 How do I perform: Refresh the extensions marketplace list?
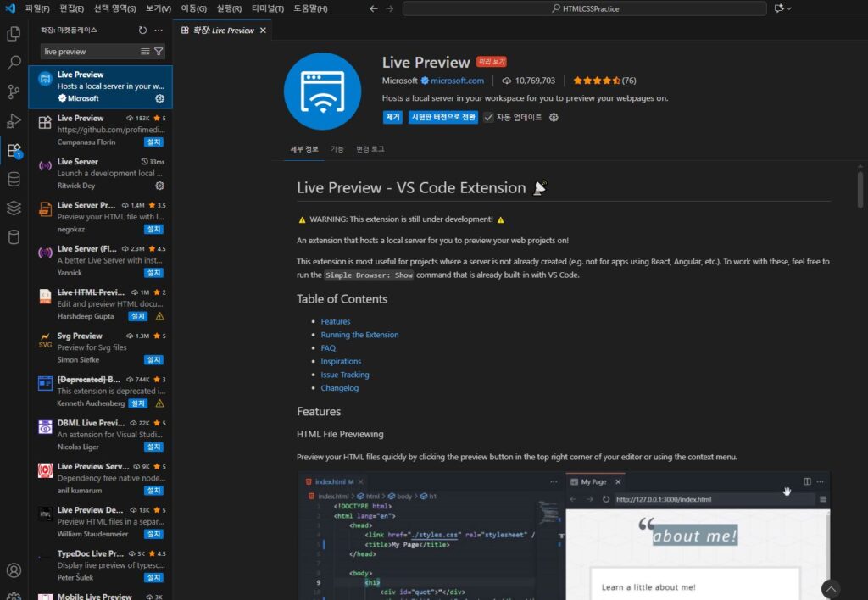[x=142, y=30]
